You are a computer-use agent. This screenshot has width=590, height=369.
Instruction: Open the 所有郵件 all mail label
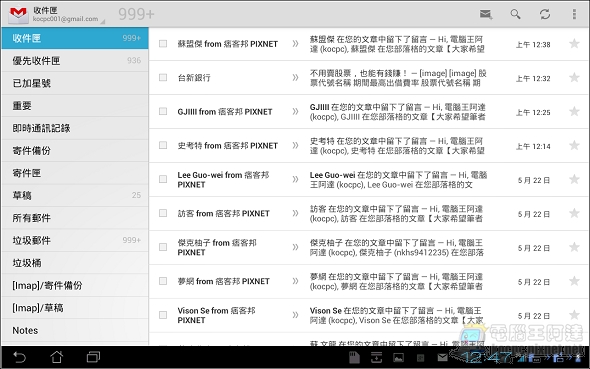pos(75,218)
